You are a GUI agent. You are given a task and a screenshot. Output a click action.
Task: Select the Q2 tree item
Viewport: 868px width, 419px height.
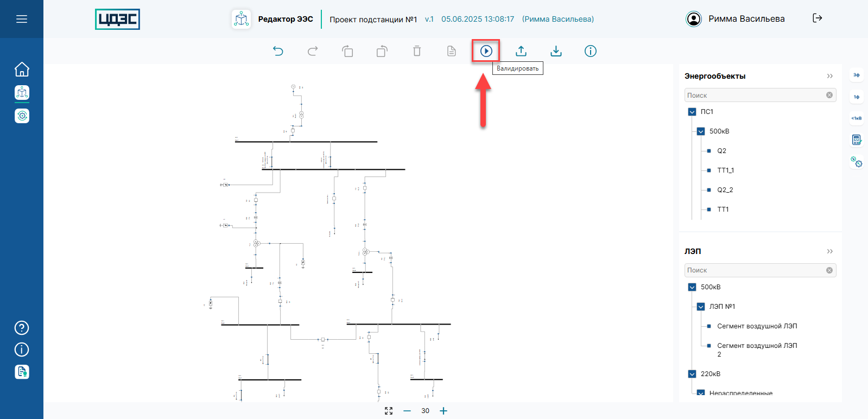coord(721,151)
